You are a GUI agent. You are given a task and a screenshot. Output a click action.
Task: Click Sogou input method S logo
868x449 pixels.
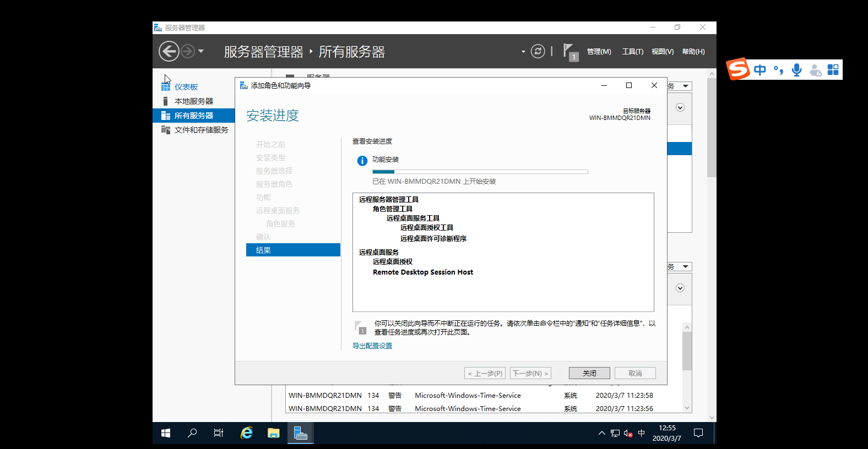pos(738,69)
